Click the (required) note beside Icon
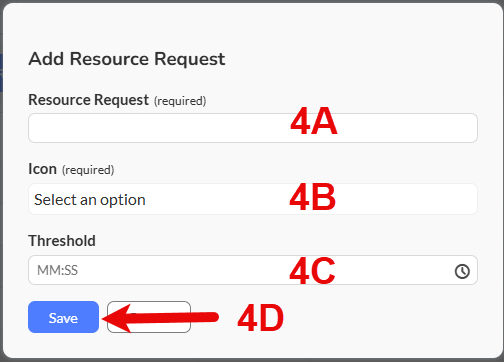This screenshot has height=362, width=504. pos(88,170)
